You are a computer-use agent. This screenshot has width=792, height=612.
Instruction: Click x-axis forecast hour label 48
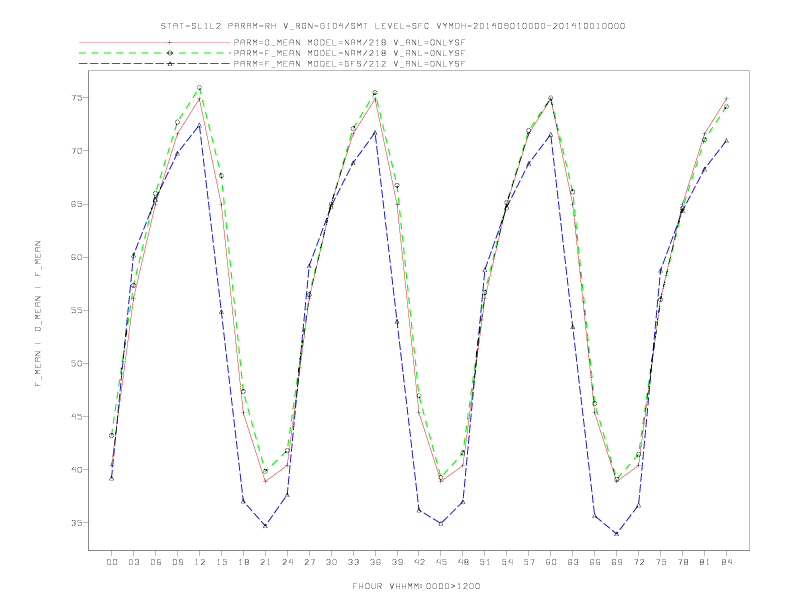(x=463, y=562)
